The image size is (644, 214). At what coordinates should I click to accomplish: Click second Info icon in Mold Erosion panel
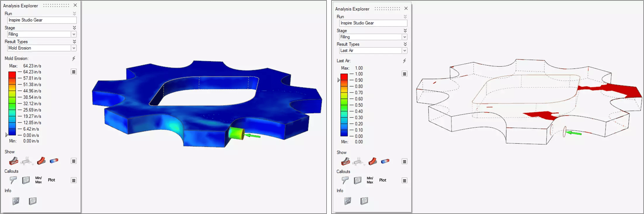click(x=32, y=201)
